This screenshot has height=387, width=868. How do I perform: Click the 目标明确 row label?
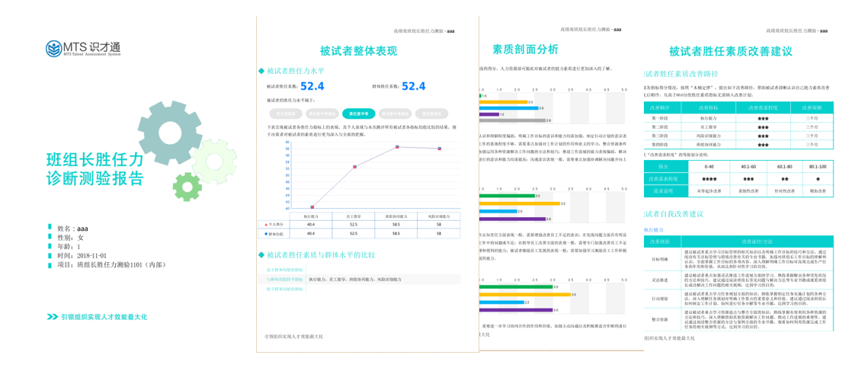661,259
